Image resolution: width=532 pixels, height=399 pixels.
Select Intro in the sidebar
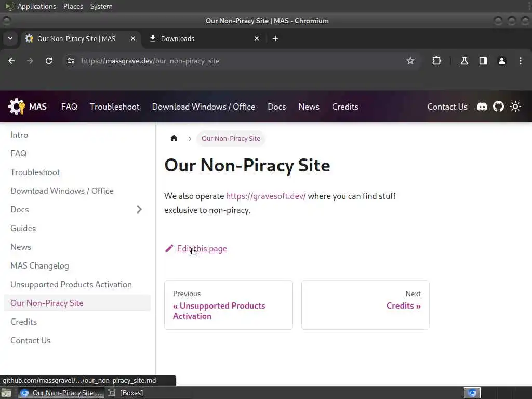(x=77, y=135)
